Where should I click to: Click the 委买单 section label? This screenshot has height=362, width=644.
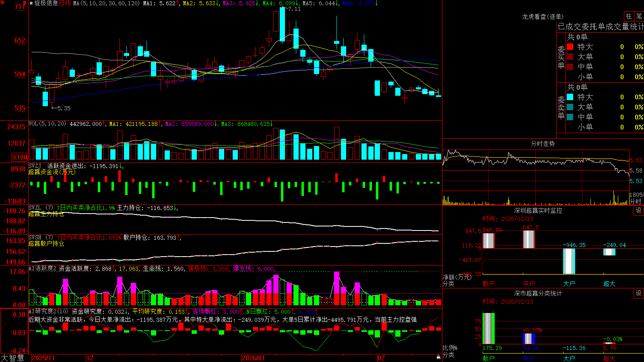tap(561, 57)
